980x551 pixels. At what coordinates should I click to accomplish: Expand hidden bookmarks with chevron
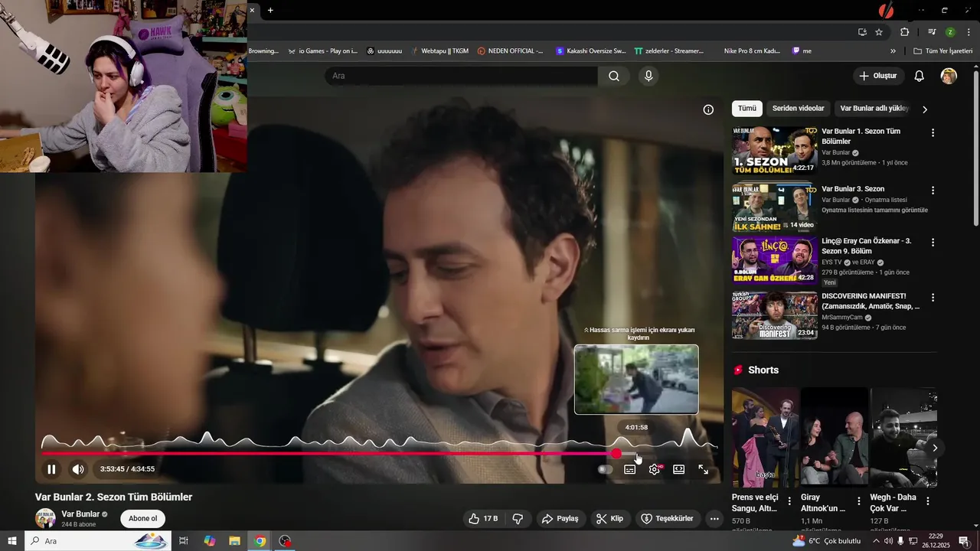pyautogui.click(x=893, y=51)
